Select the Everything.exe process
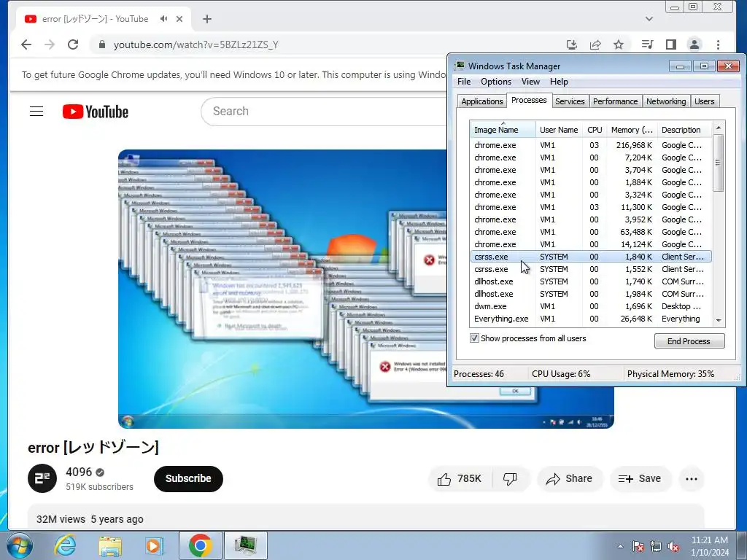The width and height of the screenshot is (747, 560). pos(591,319)
